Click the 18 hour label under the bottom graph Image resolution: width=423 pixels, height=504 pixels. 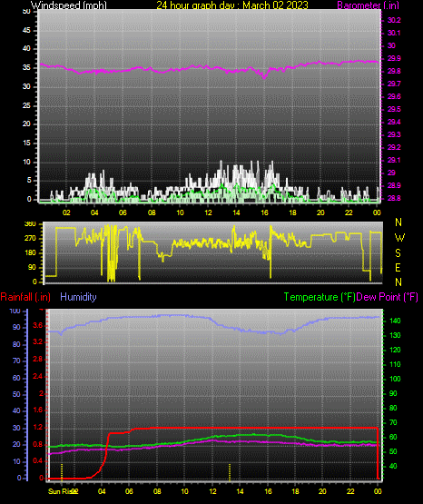(x=296, y=491)
